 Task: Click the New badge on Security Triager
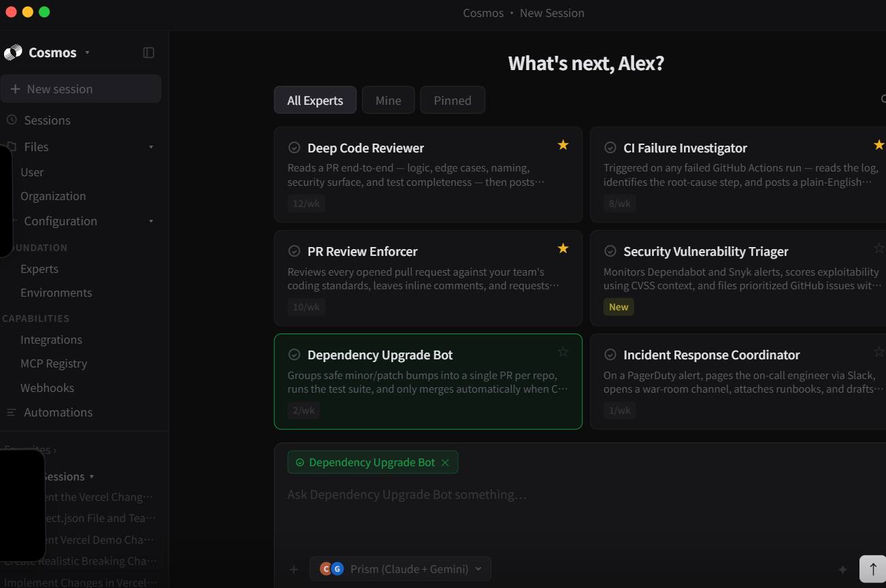coord(619,307)
